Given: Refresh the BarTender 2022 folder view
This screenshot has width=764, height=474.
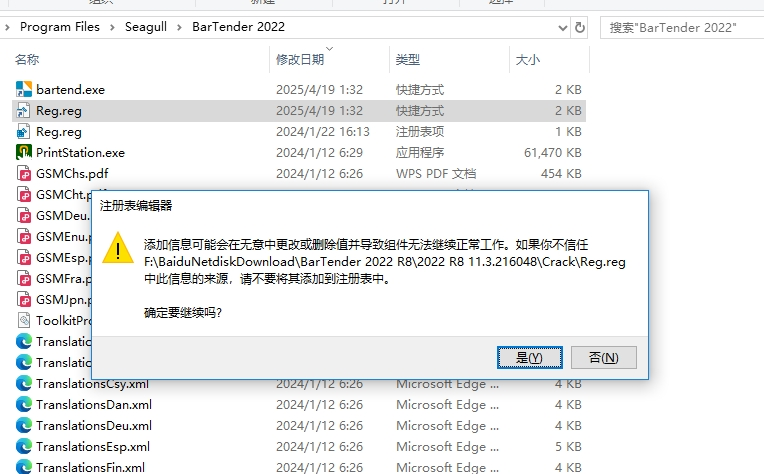Looking at the screenshot, I should (x=577, y=27).
